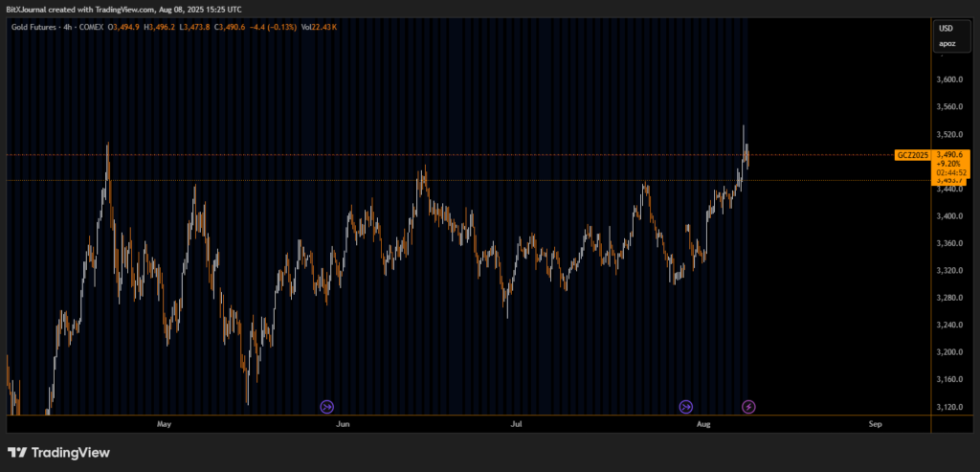Click the lightning bolt event icon
Screen dimensions: 980x472
click(748, 406)
